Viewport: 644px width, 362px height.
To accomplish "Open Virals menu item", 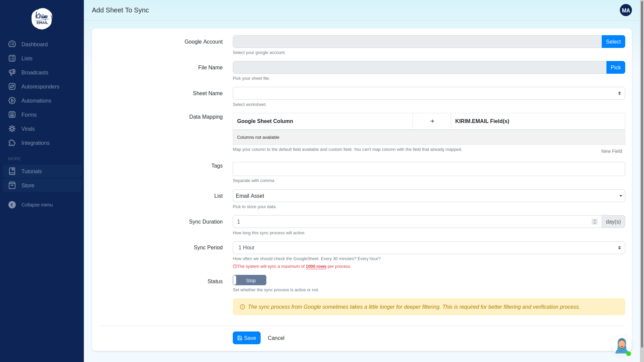I will pos(28,129).
